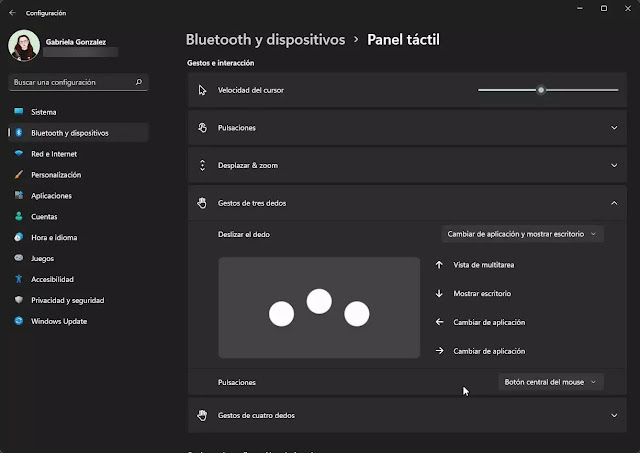640x453 pixels.
Task: Go to Personalización section
Action: (x=78, y=175)
